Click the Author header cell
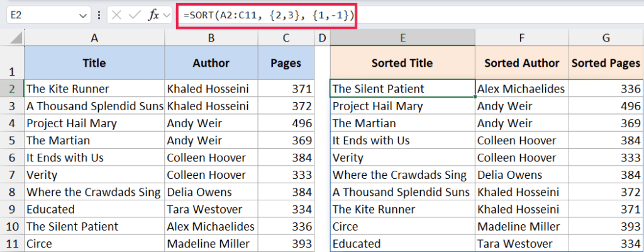This screenshot has height=252, width=644. tap(211, 62)
